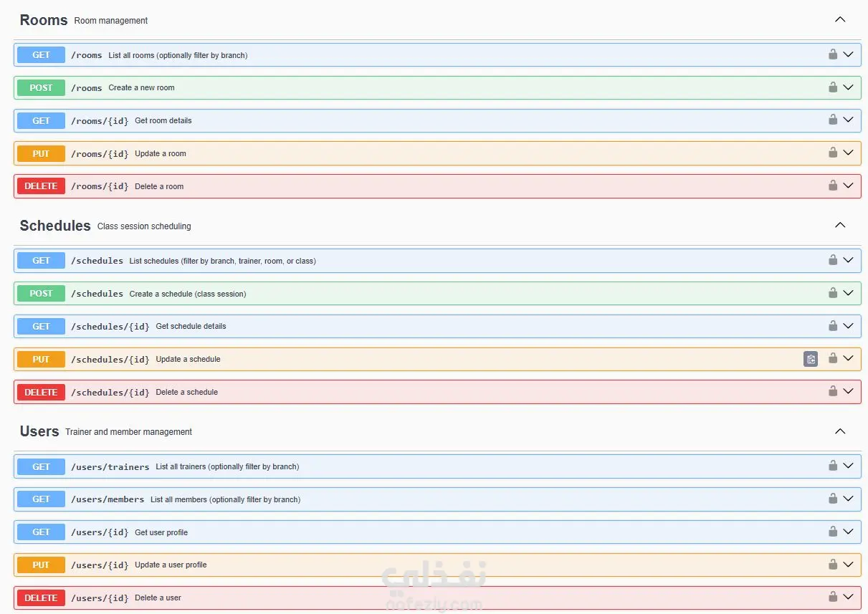Collapse the Schedules section with its chevron

840,225
